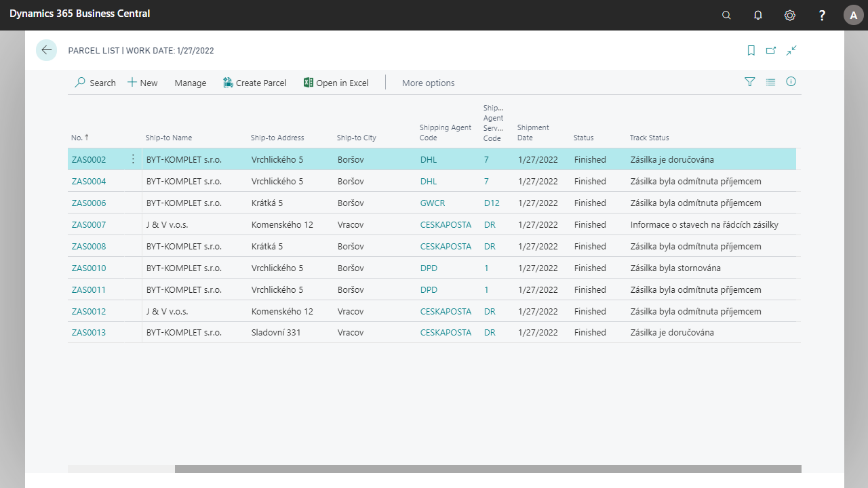The image size is (868, 488).
Task: Click CESKAPOSTA agent code in row ZAS0007
Action: click(x=446, y=225)
